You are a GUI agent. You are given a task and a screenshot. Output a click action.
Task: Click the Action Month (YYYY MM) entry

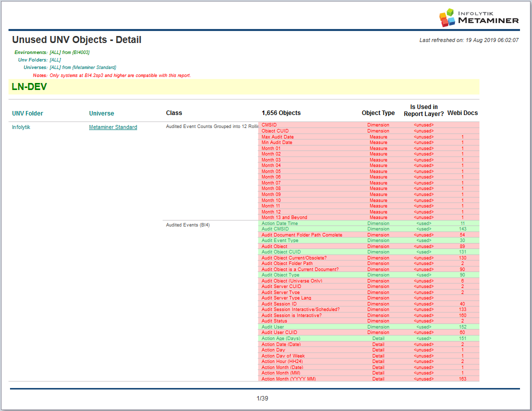point(288,379)
